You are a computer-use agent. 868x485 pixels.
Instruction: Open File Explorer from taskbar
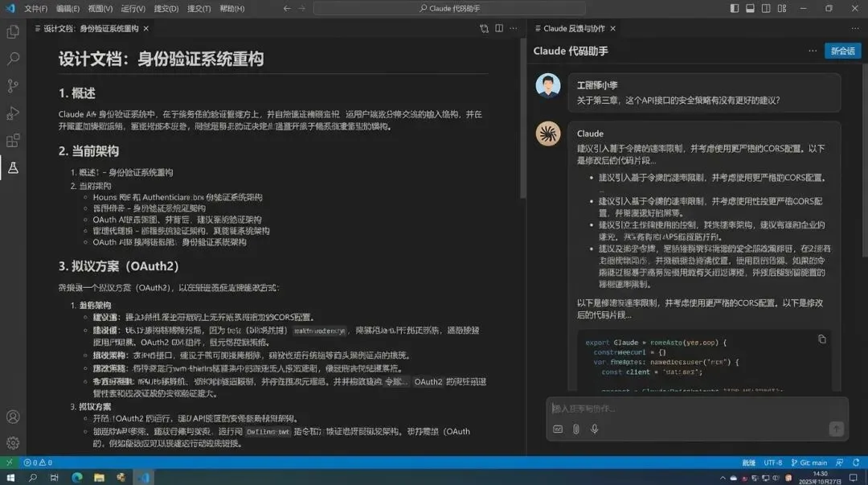pyautogui.click(x=99, y=477)
